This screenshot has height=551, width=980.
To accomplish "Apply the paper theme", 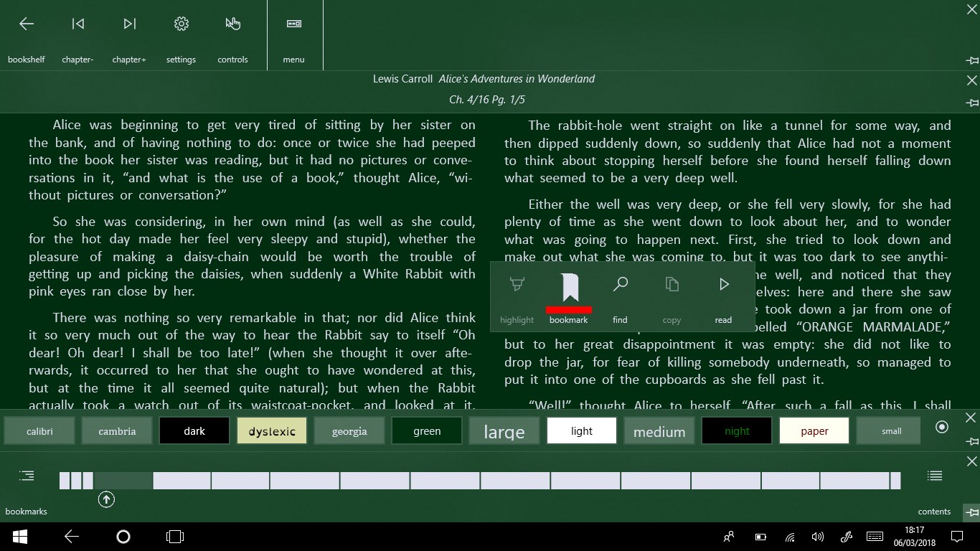I will (x=814, y=430).
